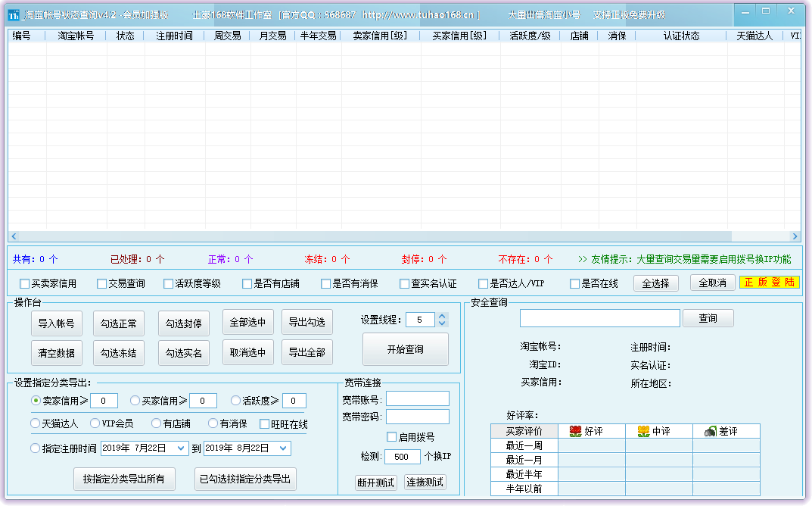812x506 pixels.
Task: Focus the 安全查询 search input field
Action: pyautogui.click(x=599, y=318)
